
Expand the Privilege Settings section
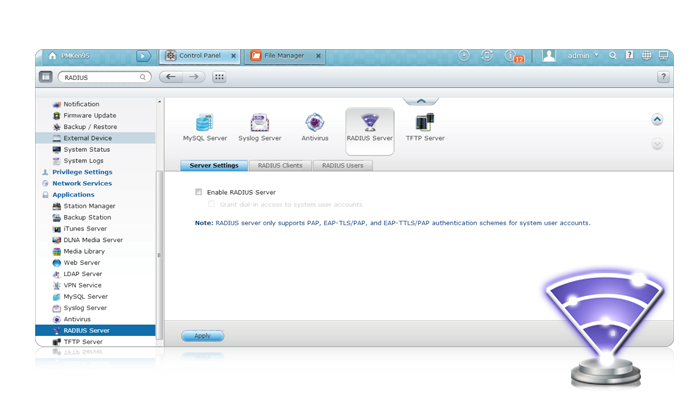[x=81, y=172]
